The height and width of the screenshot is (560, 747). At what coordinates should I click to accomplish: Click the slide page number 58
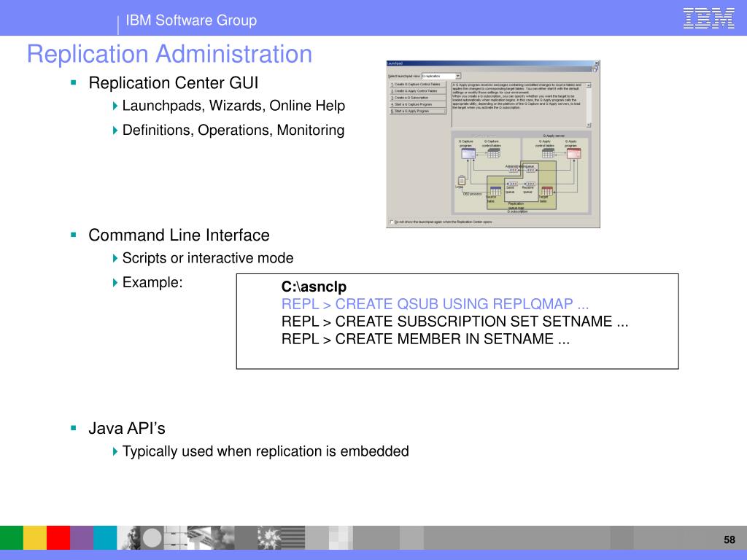click(729, 540)
